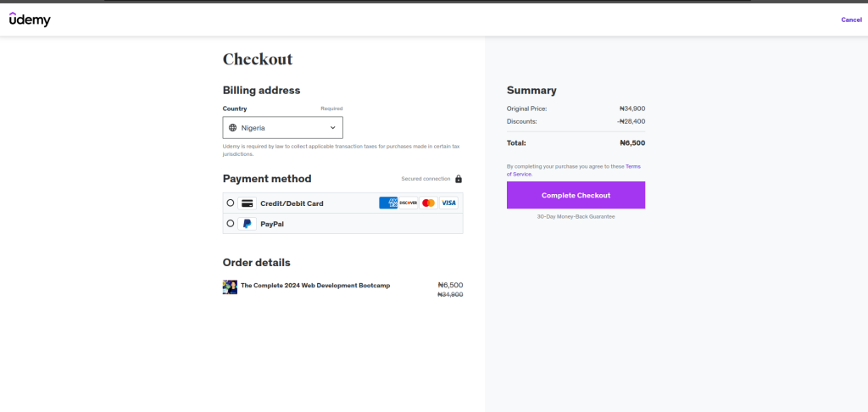This screenshot has width=868, height=412.
Task: Click the strikethrough ₦34,900 in Order details
Action: pos(450,295)
